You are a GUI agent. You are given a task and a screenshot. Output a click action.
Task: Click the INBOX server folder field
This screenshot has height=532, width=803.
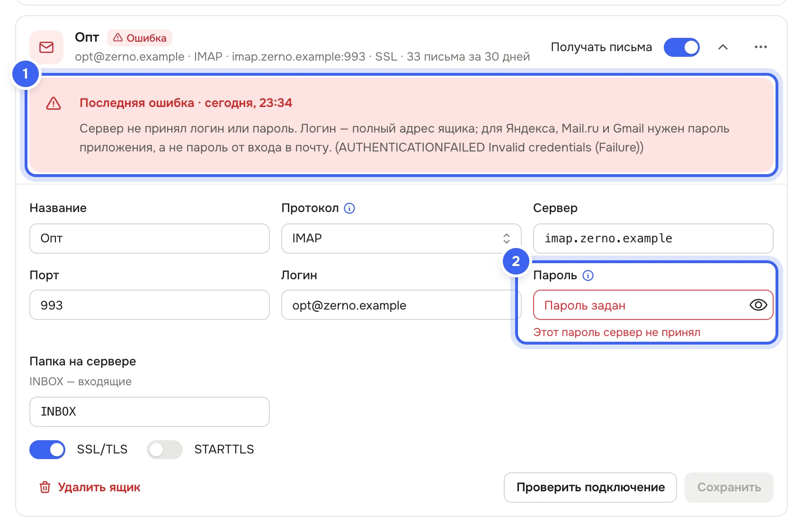pyautogui.click(x=150, y=411)
